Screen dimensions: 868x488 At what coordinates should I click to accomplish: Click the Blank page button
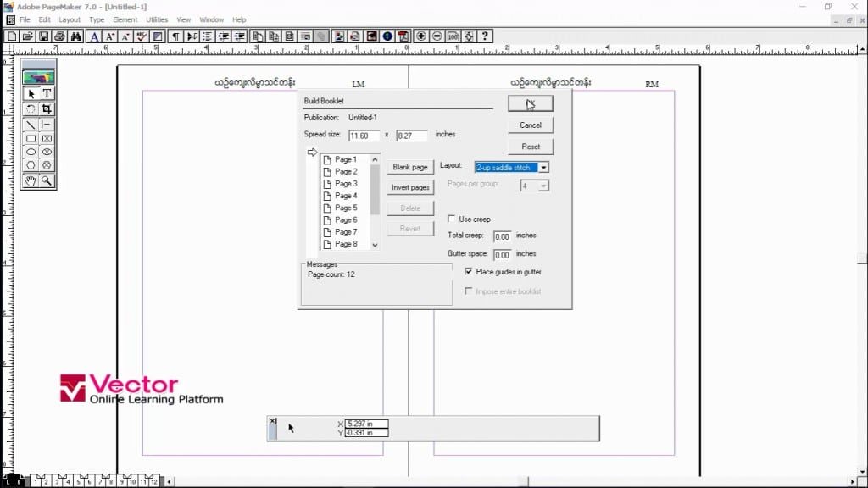(410, 167)
